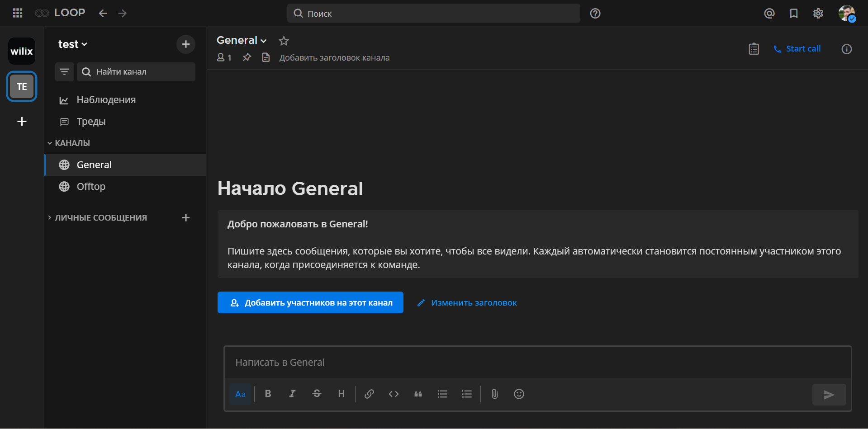Click the Написать в General message field
The image size is (868, 429).
[x=537, y=362]
